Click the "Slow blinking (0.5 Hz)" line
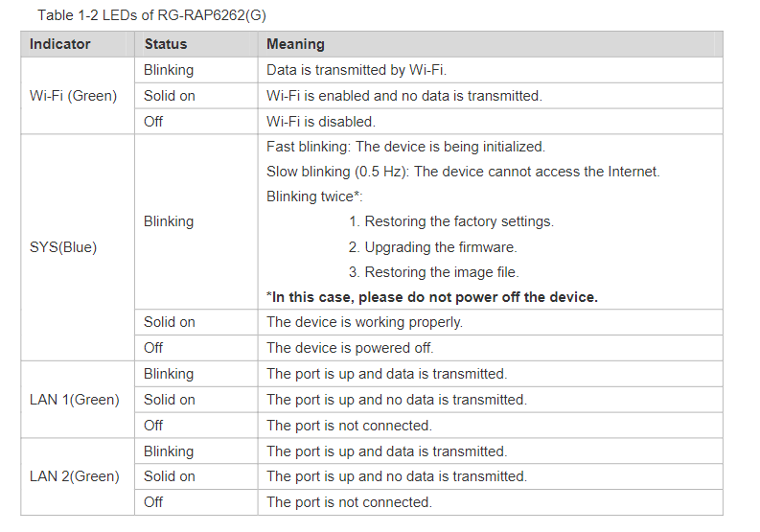 tap(463, 172)
